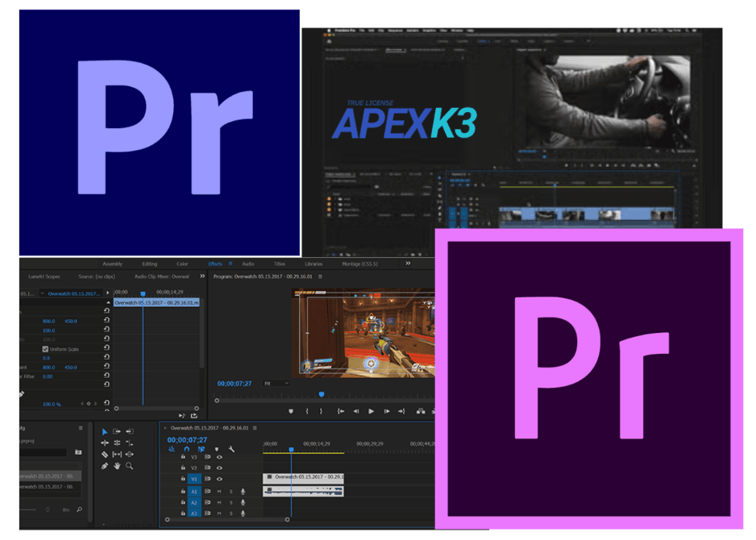The width and height of the screenshot is (756, 540).
Task: Open the Effects workspace menu icon
Action: [x=231, y=264]
